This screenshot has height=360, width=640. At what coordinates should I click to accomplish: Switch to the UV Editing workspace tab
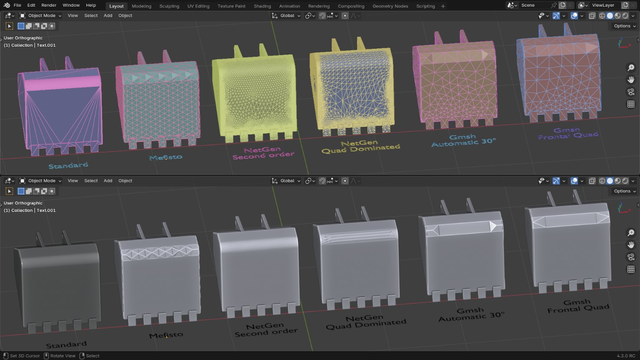coord(198,6)
